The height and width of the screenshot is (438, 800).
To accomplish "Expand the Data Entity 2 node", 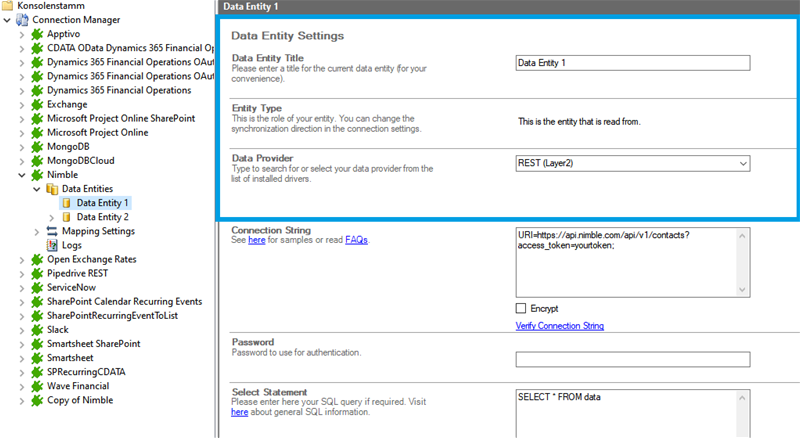I will click(52, 217).
